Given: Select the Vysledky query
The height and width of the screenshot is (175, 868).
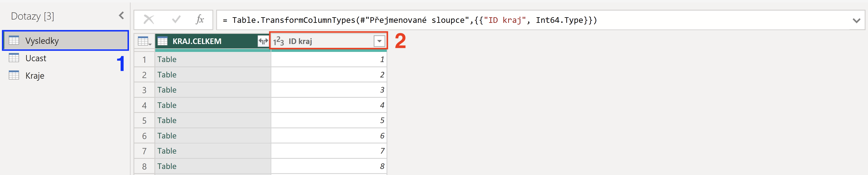Looking at the screenshot, I should click(x=66, y=41).
